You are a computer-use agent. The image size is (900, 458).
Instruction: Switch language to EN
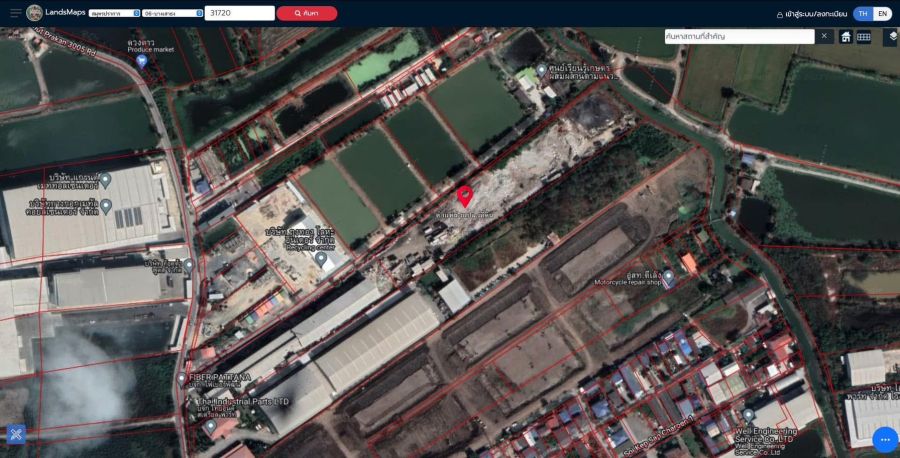(x=882, y=14)
